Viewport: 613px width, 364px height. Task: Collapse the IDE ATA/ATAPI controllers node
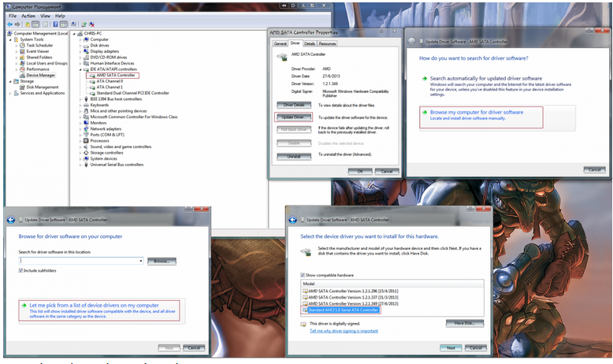(80, 69)
